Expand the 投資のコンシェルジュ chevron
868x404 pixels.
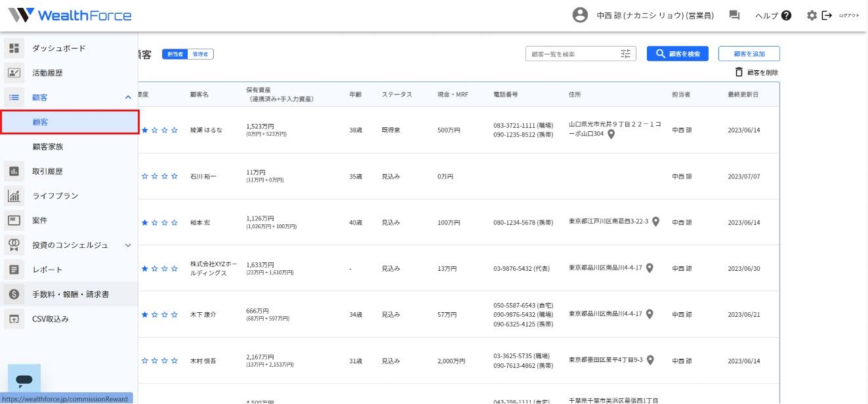tap(128, 245)
